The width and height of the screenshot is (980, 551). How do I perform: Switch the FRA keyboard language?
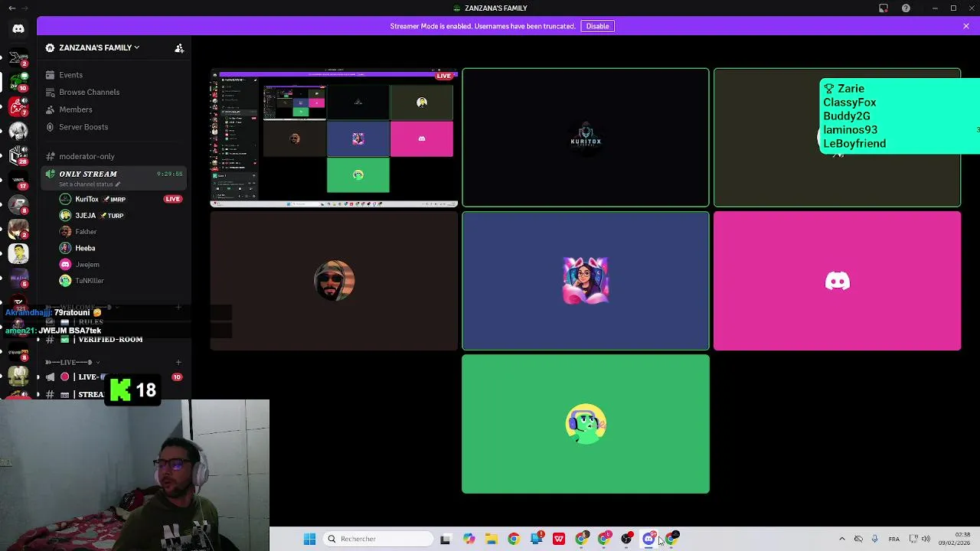[x=894, y=539]
